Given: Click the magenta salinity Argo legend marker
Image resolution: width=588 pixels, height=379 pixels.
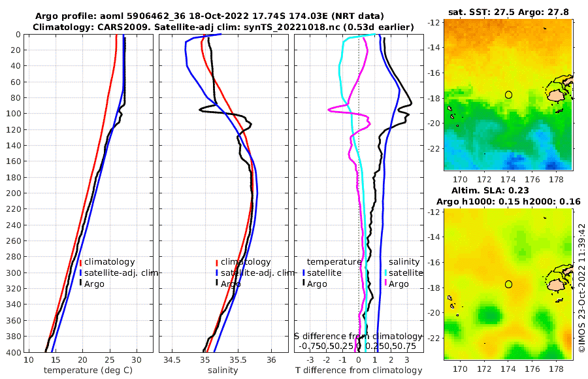Looking at the screenshot, I should pos(386,284).
